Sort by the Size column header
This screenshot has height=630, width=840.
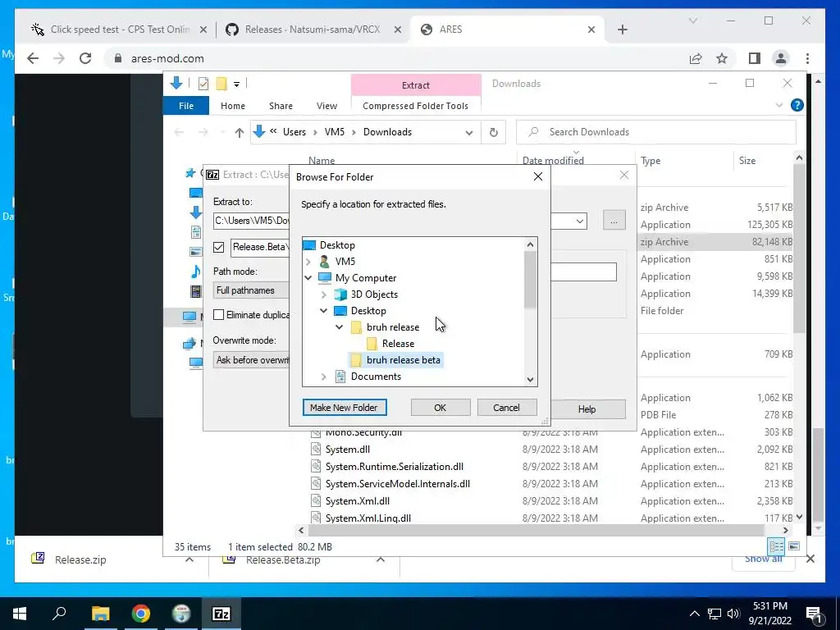(x=746, y=161)
